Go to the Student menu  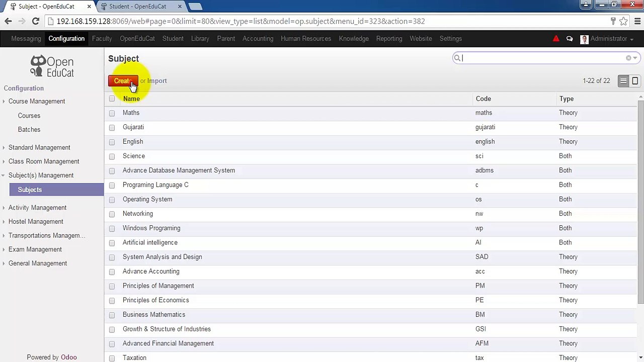pyautogui.click(x=173, y=39)
